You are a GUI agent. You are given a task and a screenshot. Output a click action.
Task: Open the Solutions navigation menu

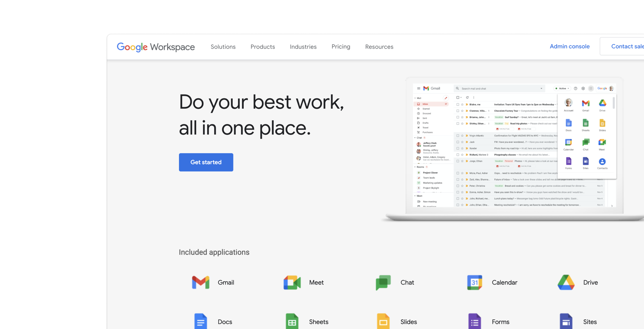[223, 47]
